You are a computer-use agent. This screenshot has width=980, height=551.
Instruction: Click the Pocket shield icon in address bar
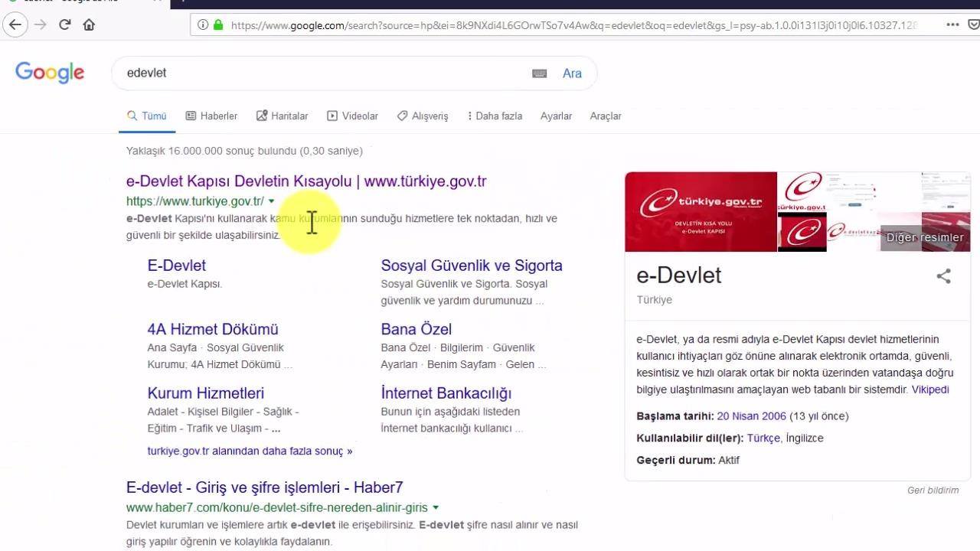click(x=974, y=24)
